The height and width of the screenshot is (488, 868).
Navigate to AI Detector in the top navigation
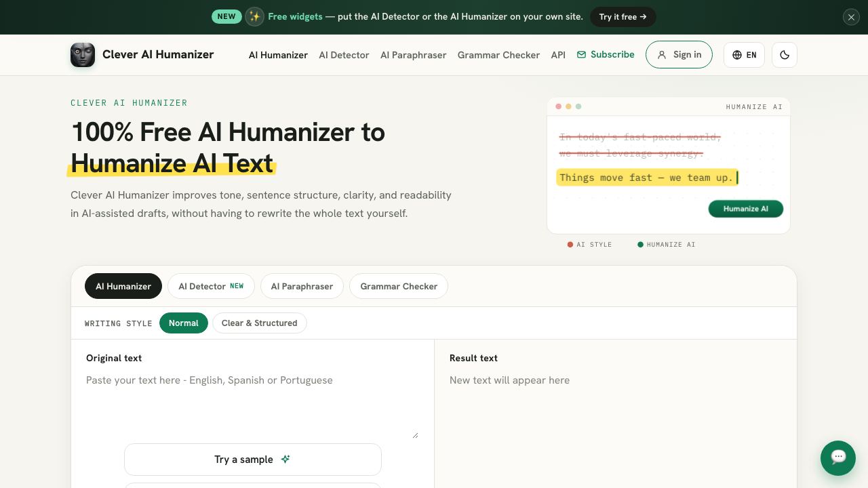coord(344,55)
